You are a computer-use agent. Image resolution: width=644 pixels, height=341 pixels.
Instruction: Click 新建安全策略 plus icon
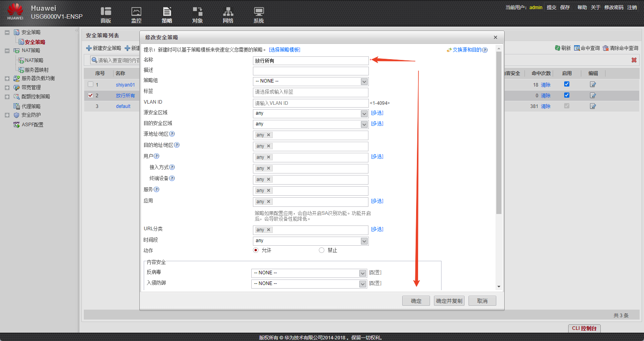point(89,48)
